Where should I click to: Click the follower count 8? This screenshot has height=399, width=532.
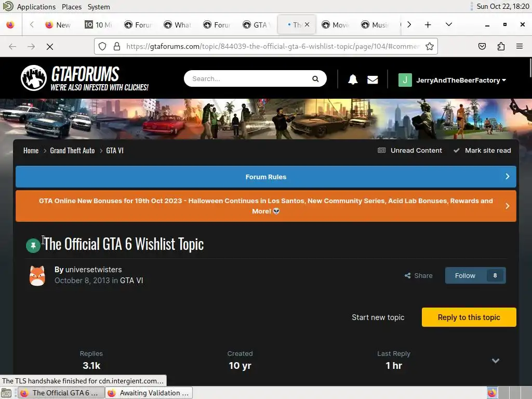click(x=495, y=275)
